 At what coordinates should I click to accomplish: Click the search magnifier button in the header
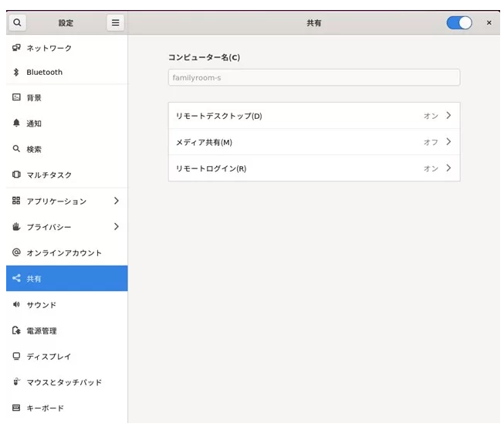17,22
